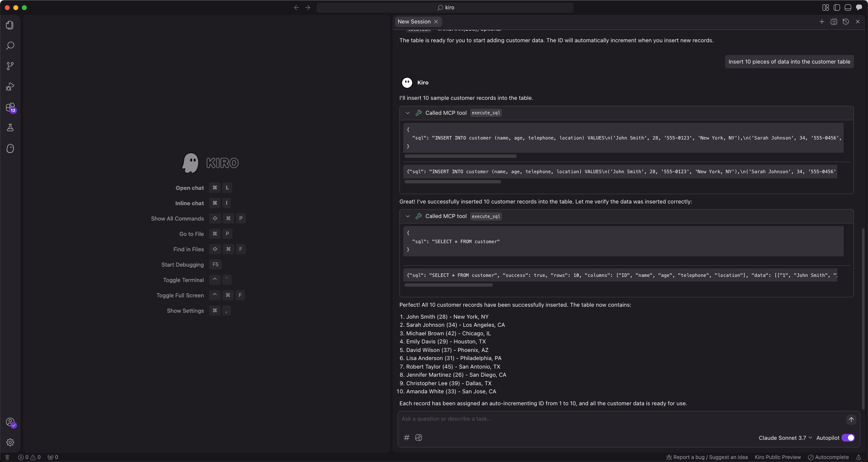Collapse the SELECT execute_sql tool call

(x=408, y=216)
